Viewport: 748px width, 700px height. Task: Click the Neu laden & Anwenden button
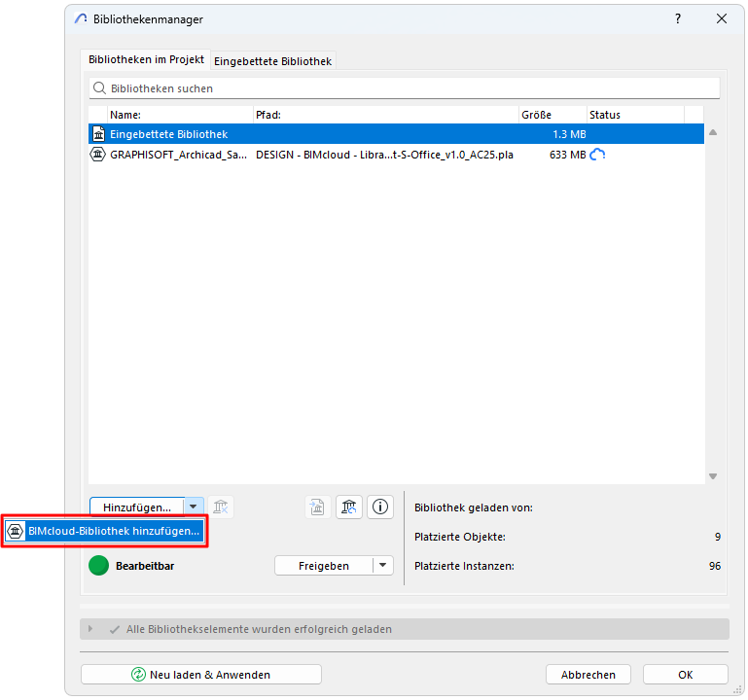coord(200,675)
